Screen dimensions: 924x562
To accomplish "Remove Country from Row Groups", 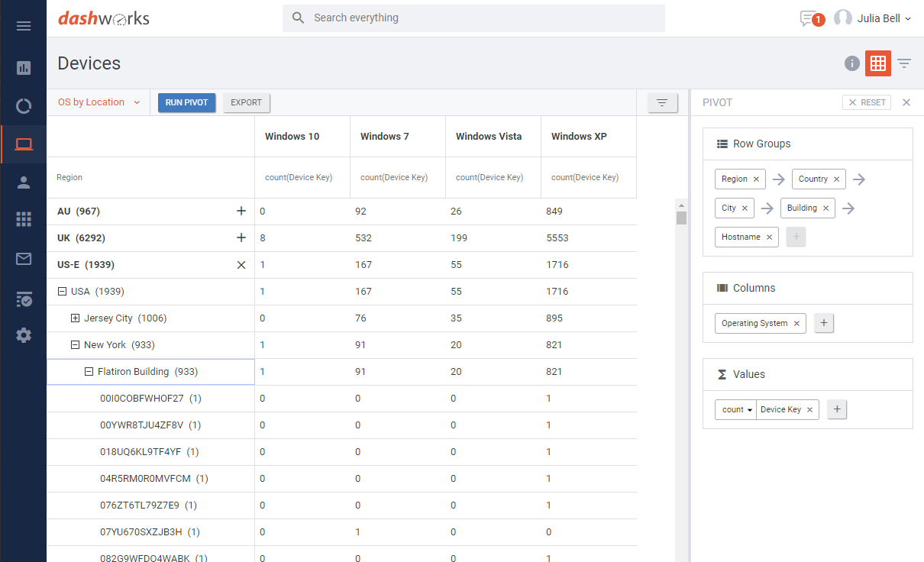I will point(836,179).
